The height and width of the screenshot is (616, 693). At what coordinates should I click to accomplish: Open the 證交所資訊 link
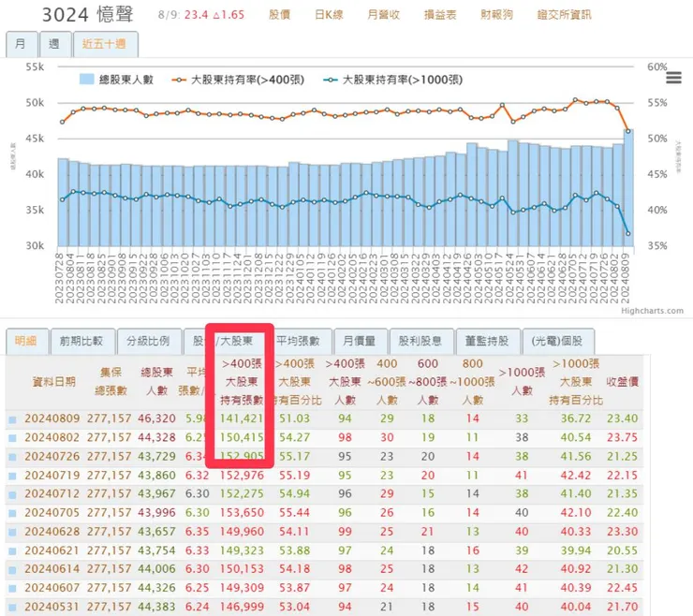[x=565, y=15]
